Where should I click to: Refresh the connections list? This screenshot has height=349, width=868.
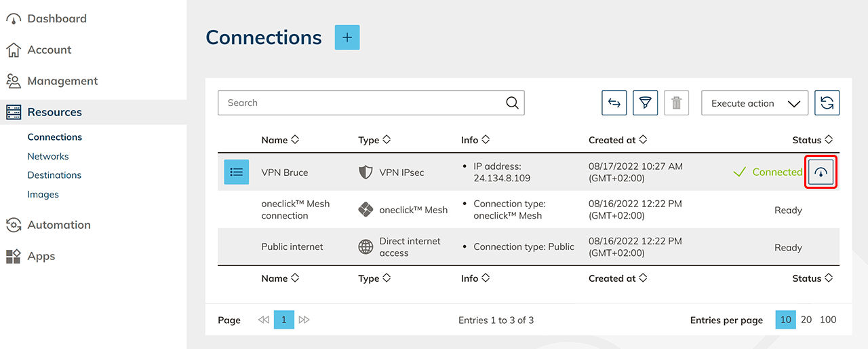click(x=827, y=103)
